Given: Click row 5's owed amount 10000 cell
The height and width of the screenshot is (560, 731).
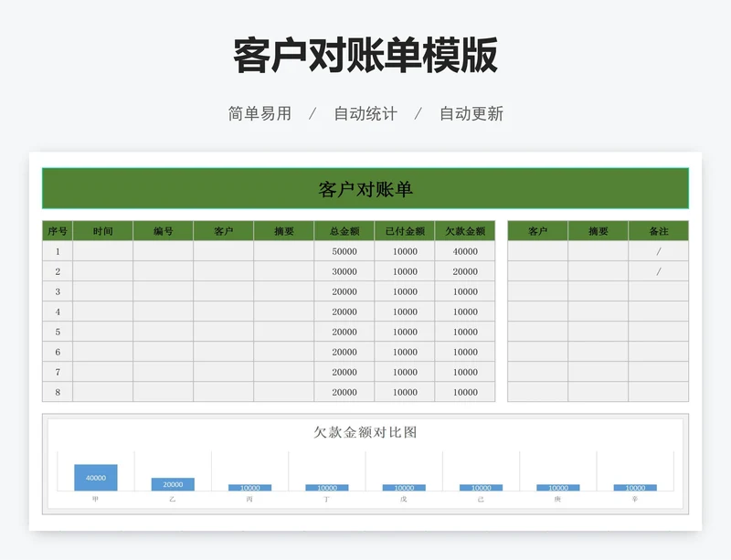Looking at the screenshot, I should click(465, 332).
